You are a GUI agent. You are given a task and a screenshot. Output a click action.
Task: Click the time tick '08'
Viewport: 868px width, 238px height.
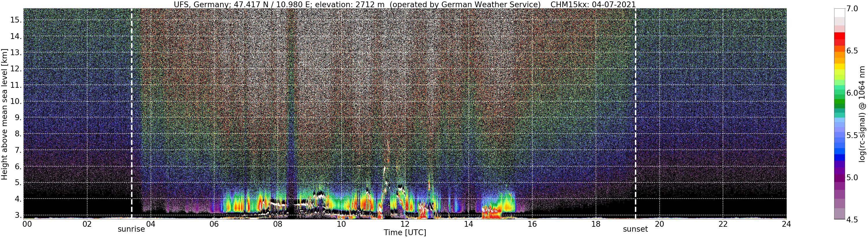pyautogui.click(x=278, y=224)
